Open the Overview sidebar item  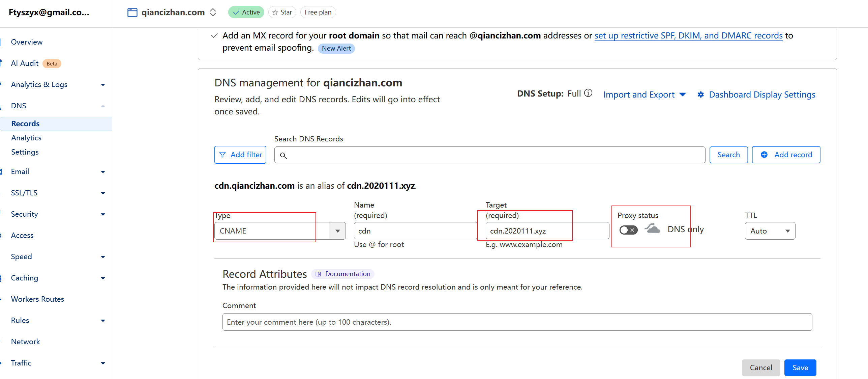point(27,42)
